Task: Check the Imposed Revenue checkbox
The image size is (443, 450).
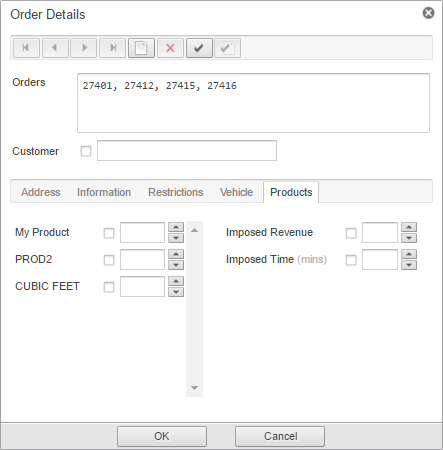Action: click(x=351, y=233)
